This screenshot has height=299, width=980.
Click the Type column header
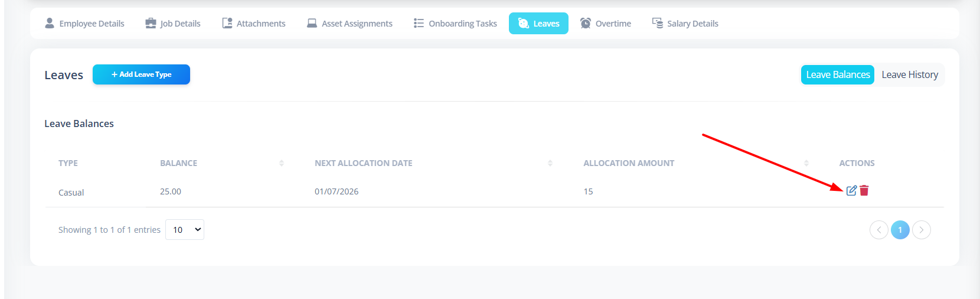point(68,163)
